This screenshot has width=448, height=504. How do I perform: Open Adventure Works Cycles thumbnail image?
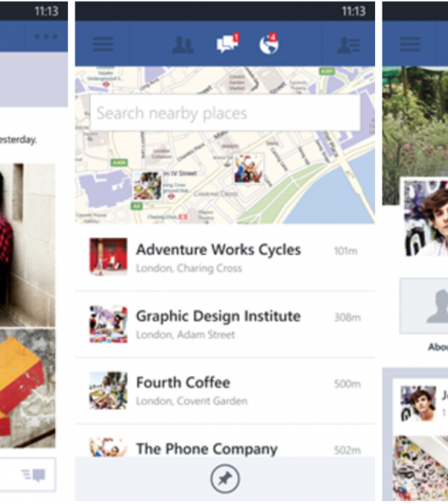(x=108, y=256)
